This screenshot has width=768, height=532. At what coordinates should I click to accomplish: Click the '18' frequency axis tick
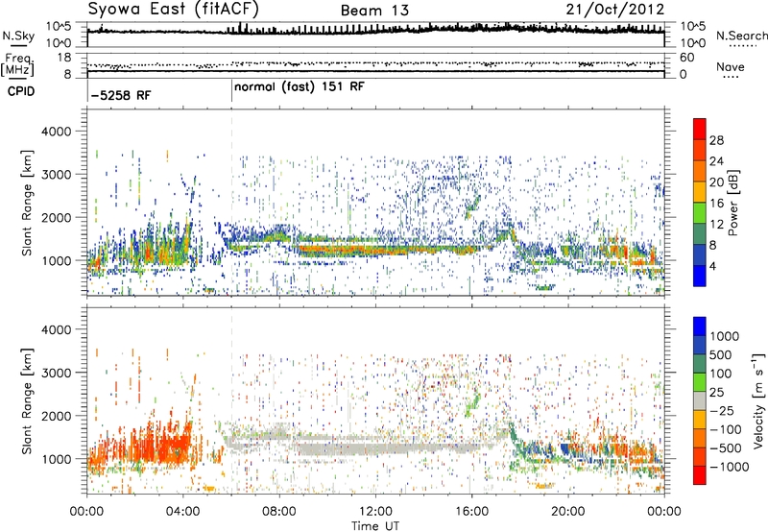64,58
